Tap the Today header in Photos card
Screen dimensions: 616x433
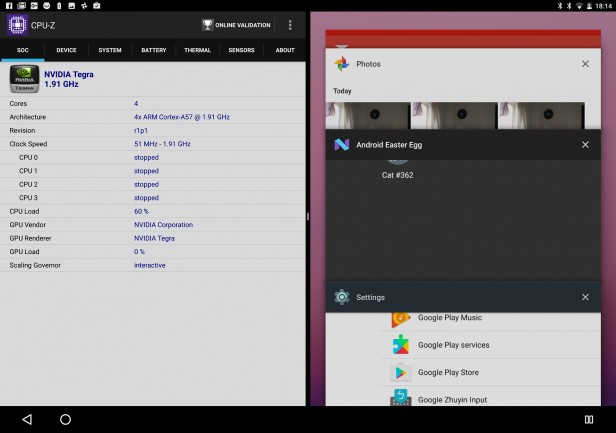click(x=342, y=91)
